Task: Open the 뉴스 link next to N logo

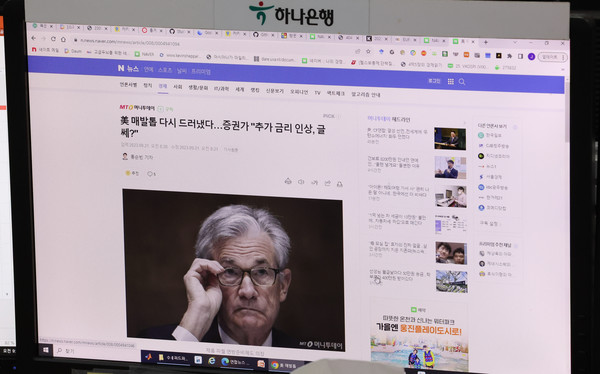Action: click(132, 69)
